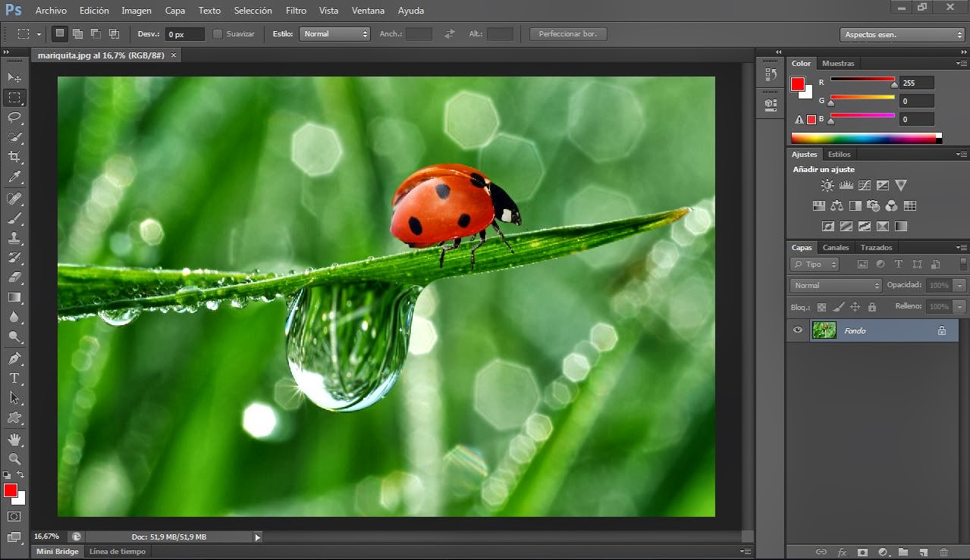Select the Blur tool
Screen dimensions: 970x560
click(14, 317)
